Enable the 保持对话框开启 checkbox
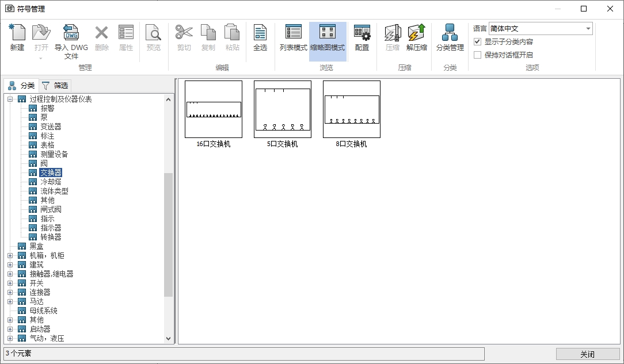Viewport: 624px width, 364px height. click(477, 55)
